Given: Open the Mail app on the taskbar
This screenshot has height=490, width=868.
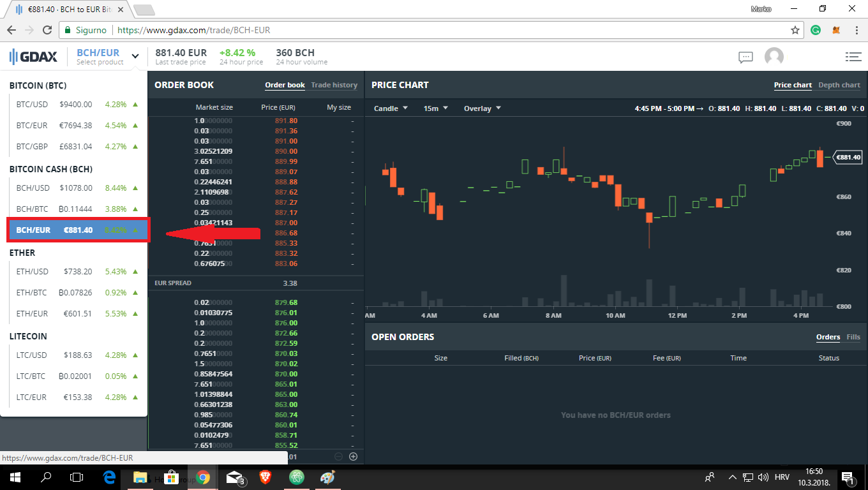Looking at the screenshot, I should [235, 477].
